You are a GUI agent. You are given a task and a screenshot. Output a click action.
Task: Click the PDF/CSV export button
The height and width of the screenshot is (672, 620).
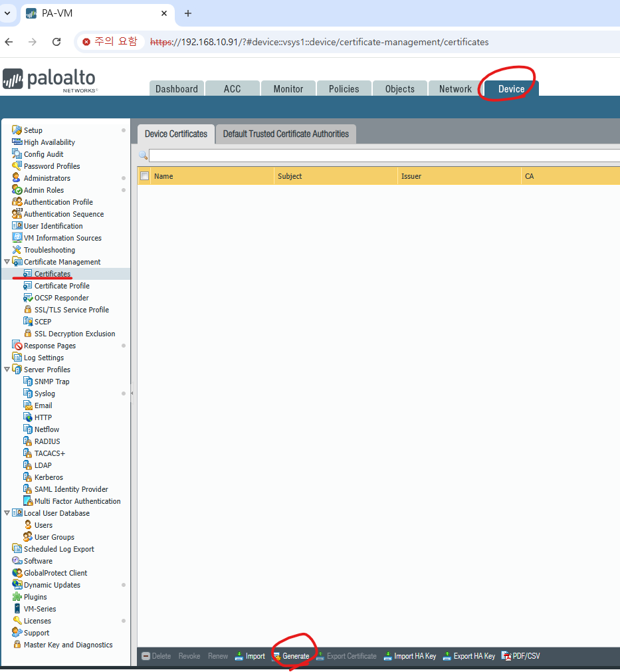point(521,656)
